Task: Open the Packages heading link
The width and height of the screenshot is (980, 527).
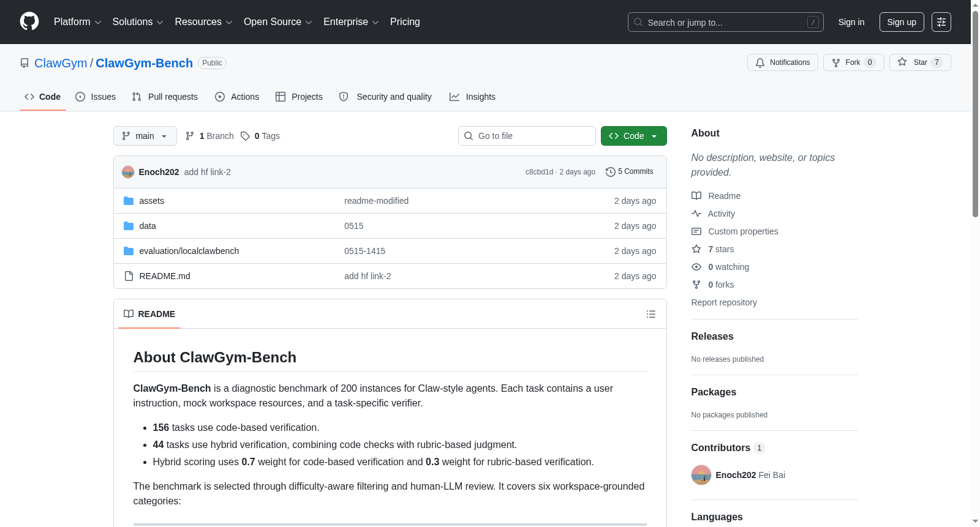Action: point(714,392)
